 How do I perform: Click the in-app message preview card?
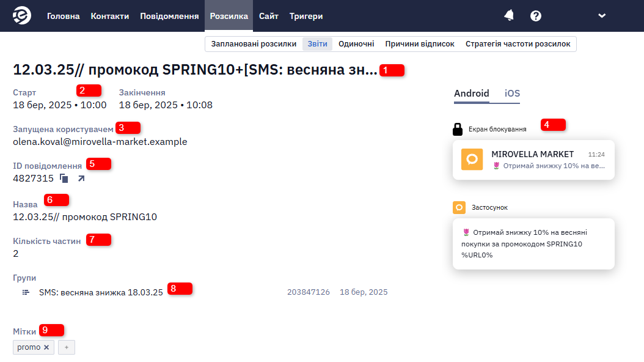point(533,243)
